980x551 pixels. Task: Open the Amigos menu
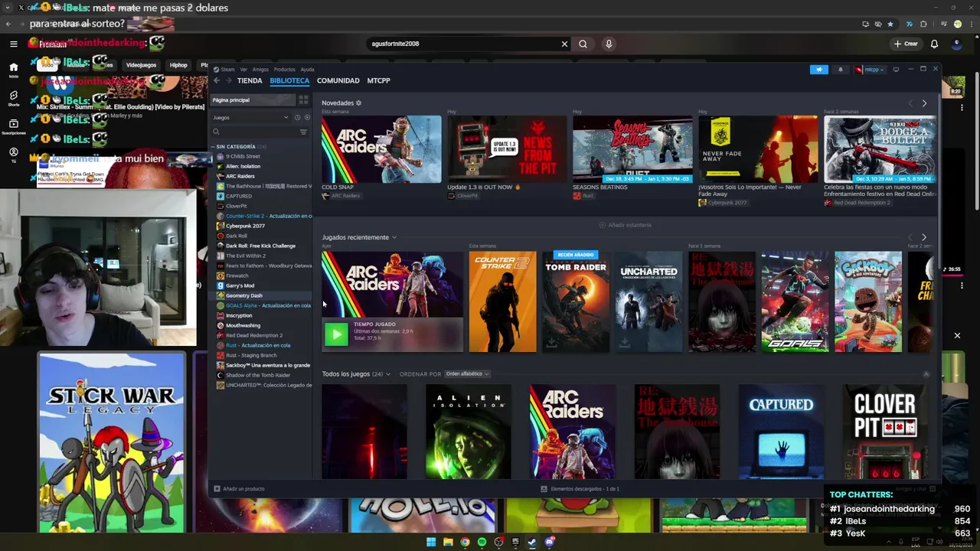pos(260,70)
